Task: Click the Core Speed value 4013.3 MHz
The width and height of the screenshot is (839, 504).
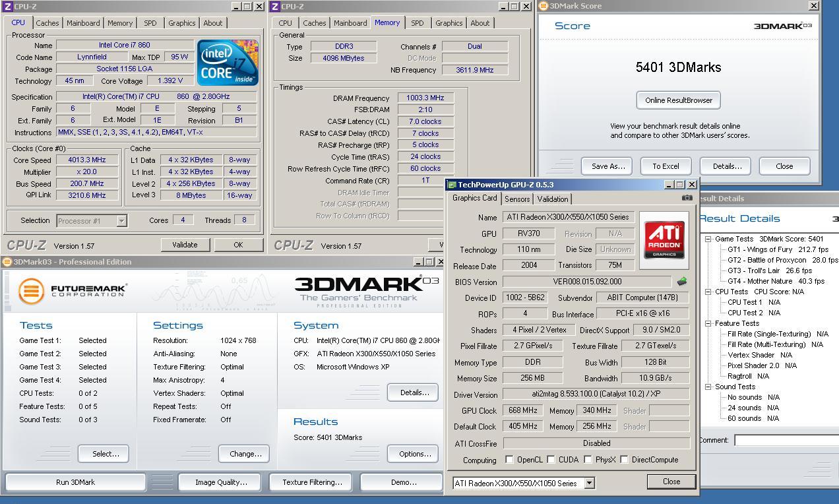Action: [x=86, y=160]
